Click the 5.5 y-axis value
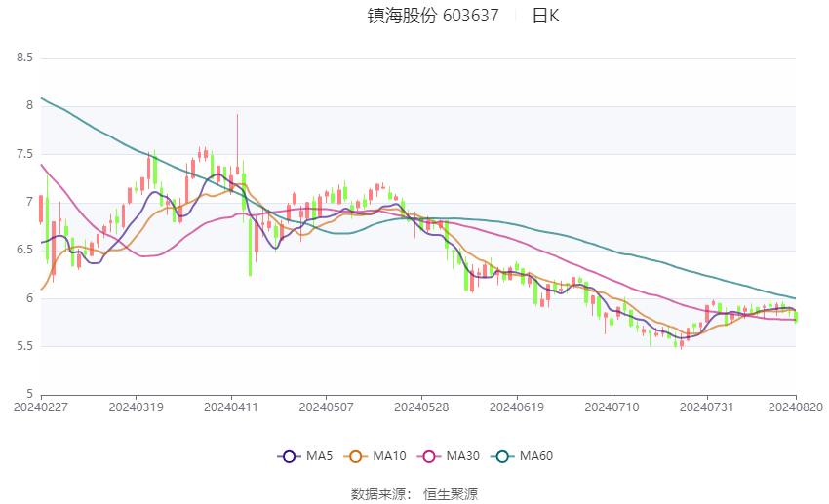This screenshot has height=504, width=829. (24, 346)
